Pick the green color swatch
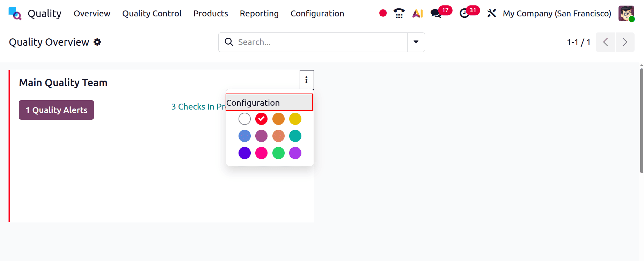Viewport: 644px width, 261px height. [x=278, y=153]
